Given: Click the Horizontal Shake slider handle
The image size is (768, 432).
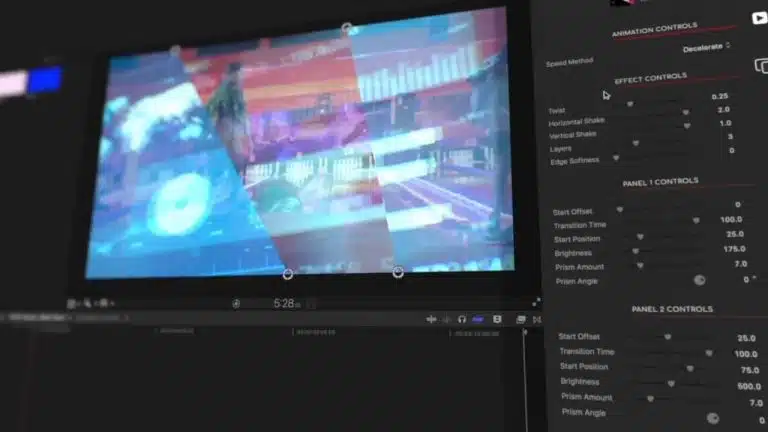Looking at the screenshot, I should (686, 112).
